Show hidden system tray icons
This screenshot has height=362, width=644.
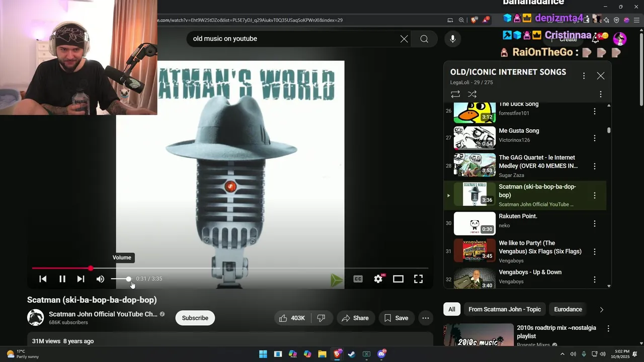(562, 354)
